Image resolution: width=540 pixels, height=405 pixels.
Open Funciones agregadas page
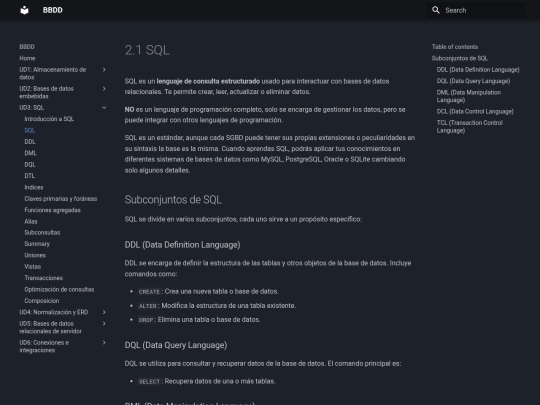click(x=52, y=210)
